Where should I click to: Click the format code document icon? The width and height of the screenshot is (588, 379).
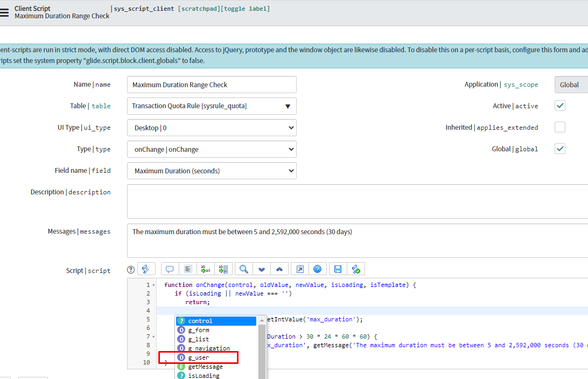(187, 269)
